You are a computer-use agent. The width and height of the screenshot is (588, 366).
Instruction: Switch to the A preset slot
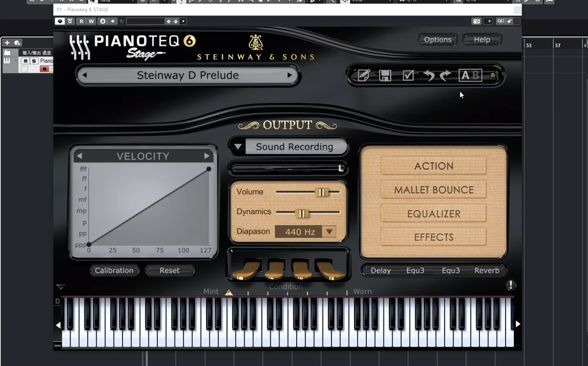pos(465,75)
